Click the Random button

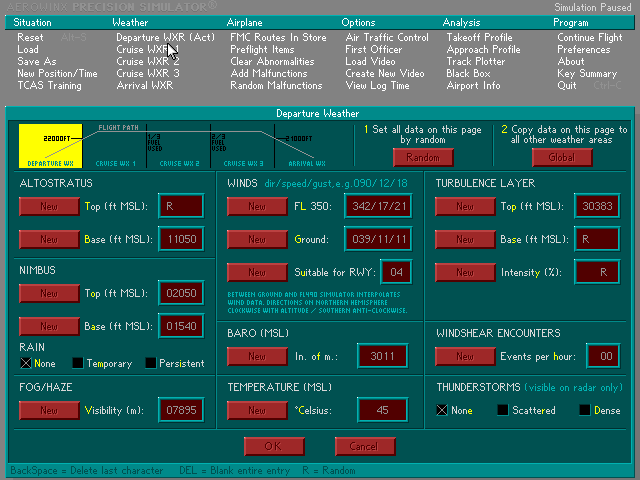click(423, 158)
